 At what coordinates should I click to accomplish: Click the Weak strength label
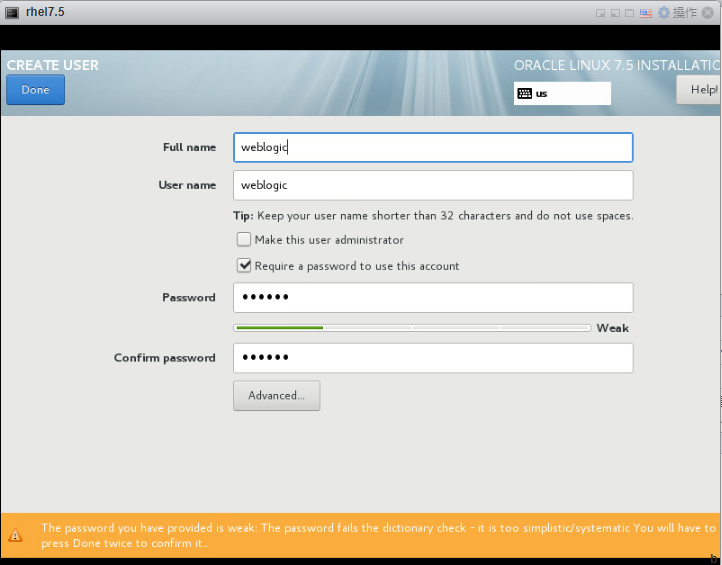[612, 328]
